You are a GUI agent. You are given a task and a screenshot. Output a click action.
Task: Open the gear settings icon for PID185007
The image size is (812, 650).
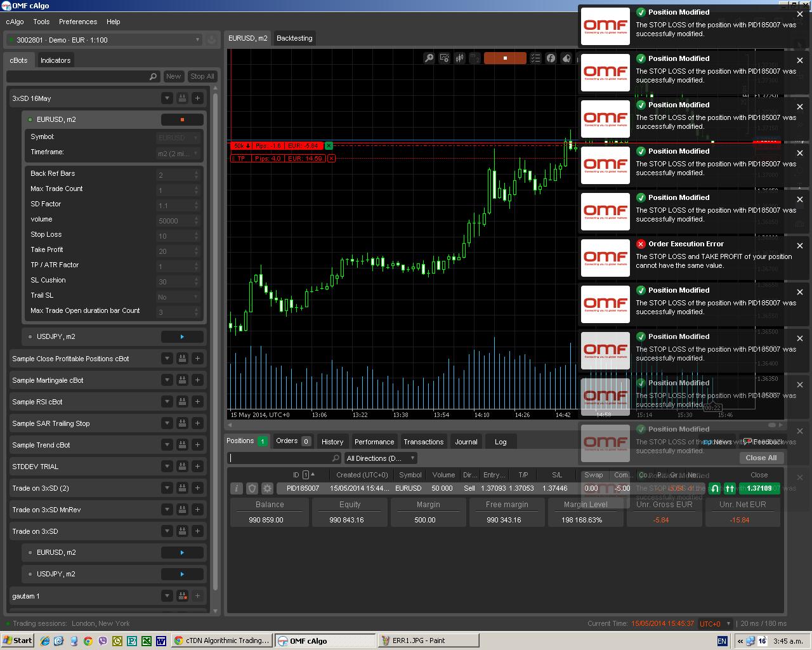(267, 488)
